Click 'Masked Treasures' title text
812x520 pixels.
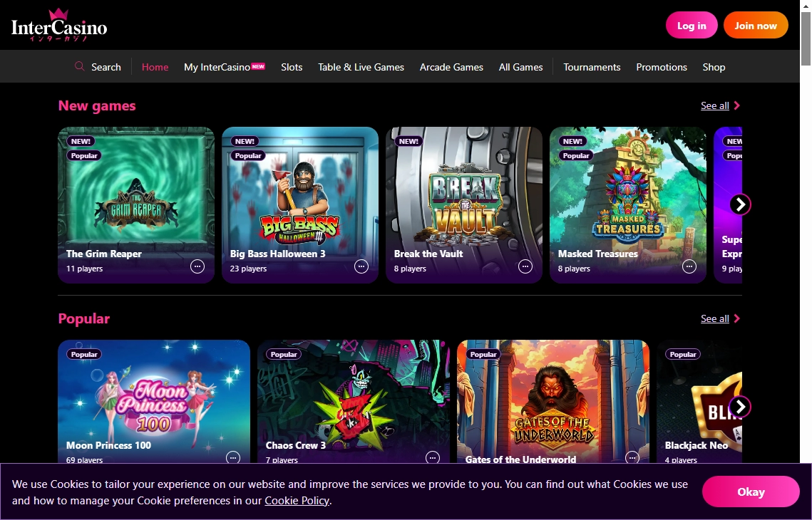598,254
